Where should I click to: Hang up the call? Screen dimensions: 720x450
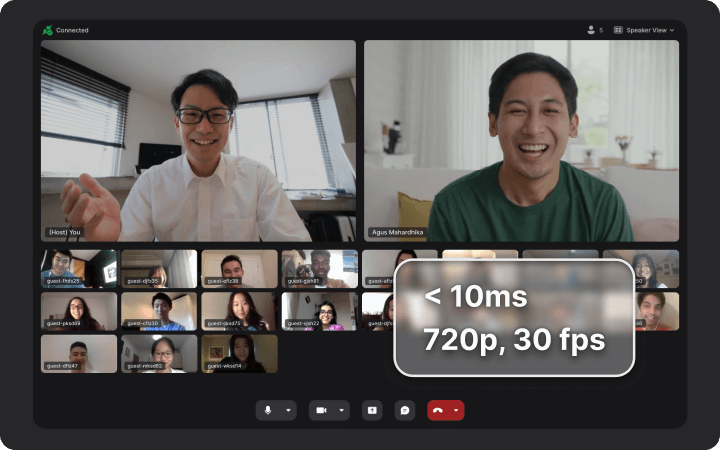[438, 410]
